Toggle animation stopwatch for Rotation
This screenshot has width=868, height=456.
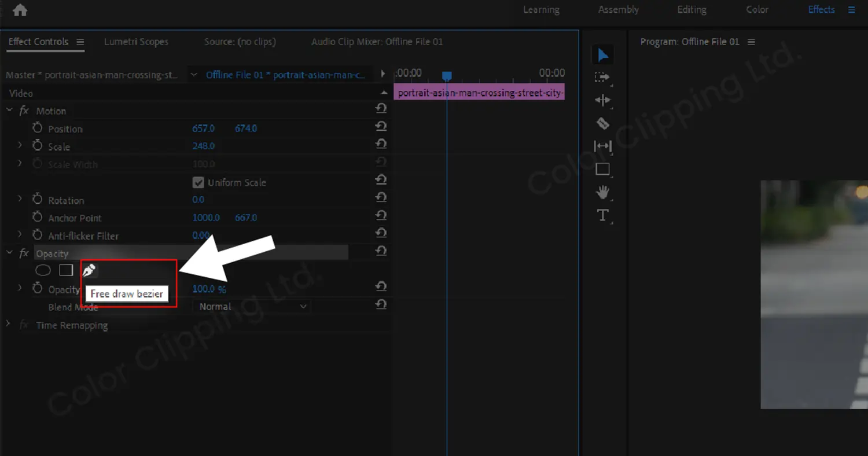click(x=38, y=200)
